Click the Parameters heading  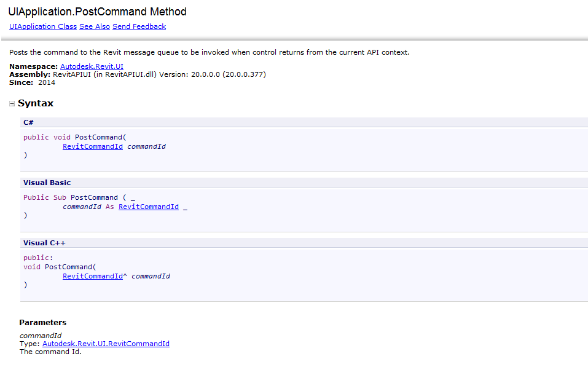pyautogui.click(x=42, y=322)
